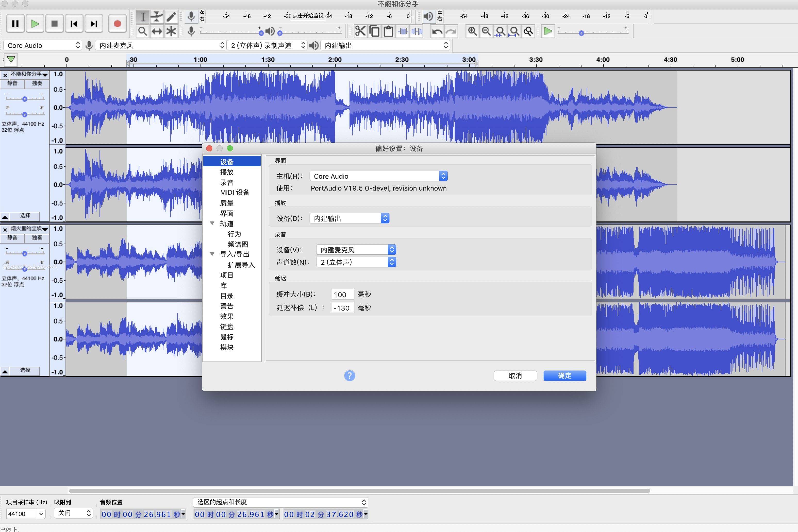Expand the 录音设备 device dropdown
798x532 pixels.
tap(392, 249)
